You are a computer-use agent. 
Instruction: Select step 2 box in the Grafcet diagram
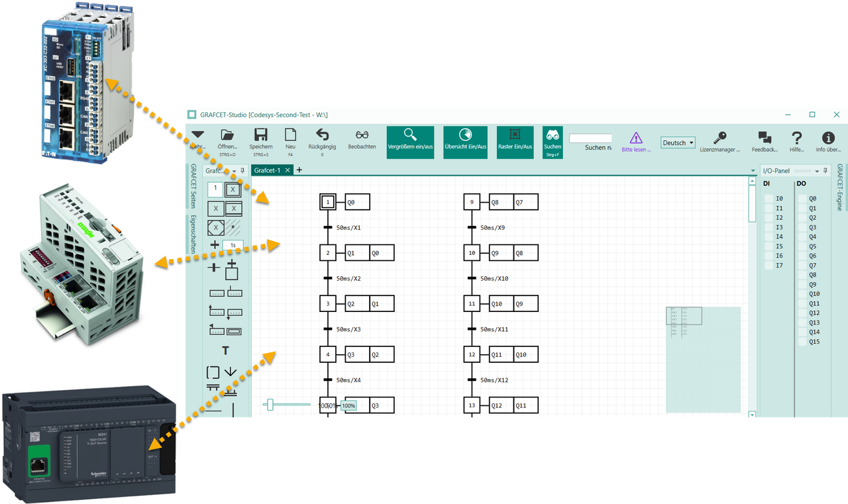(x=328, y=253)
